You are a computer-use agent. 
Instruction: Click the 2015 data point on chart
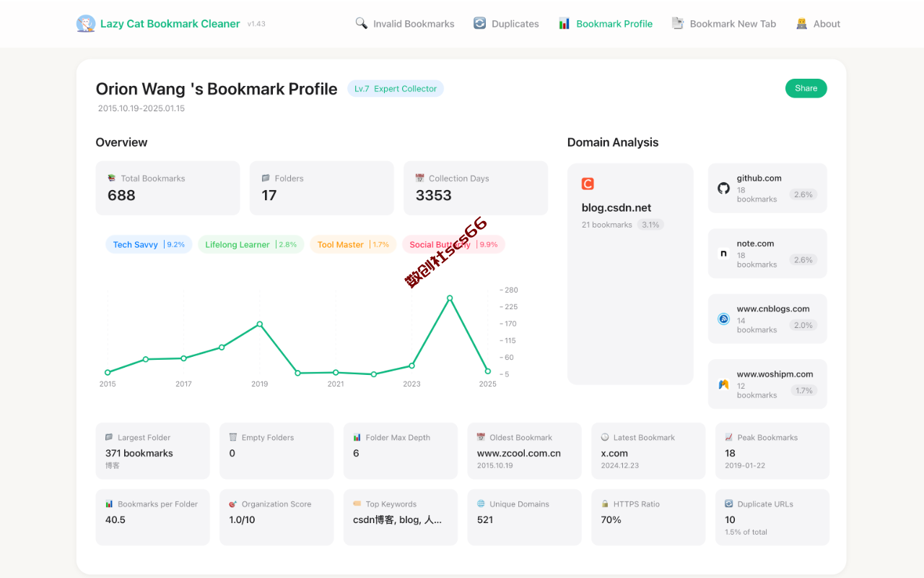(x=108, y=373)
